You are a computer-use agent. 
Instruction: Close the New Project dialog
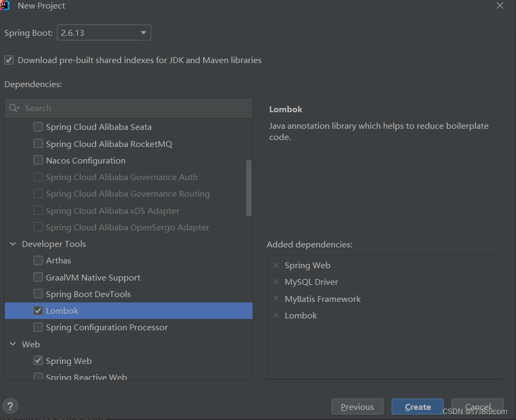coord(500,5)
